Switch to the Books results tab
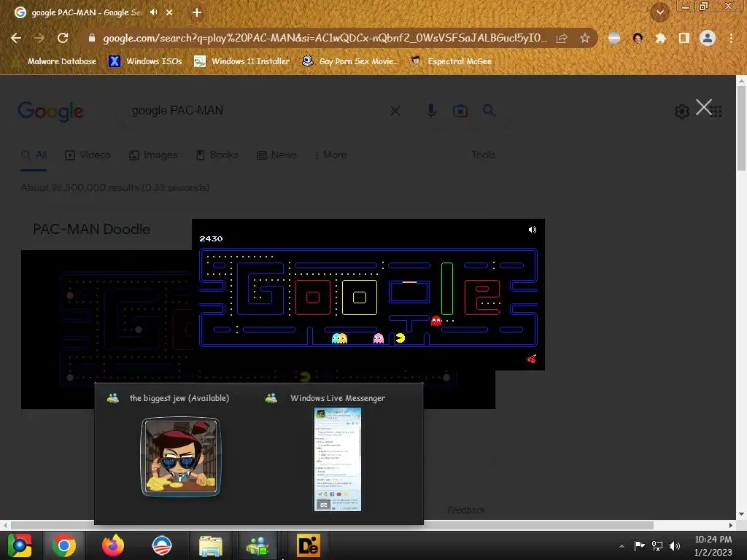Image resolution: width=747 pixels, height=560 pixels. (217, 155)
